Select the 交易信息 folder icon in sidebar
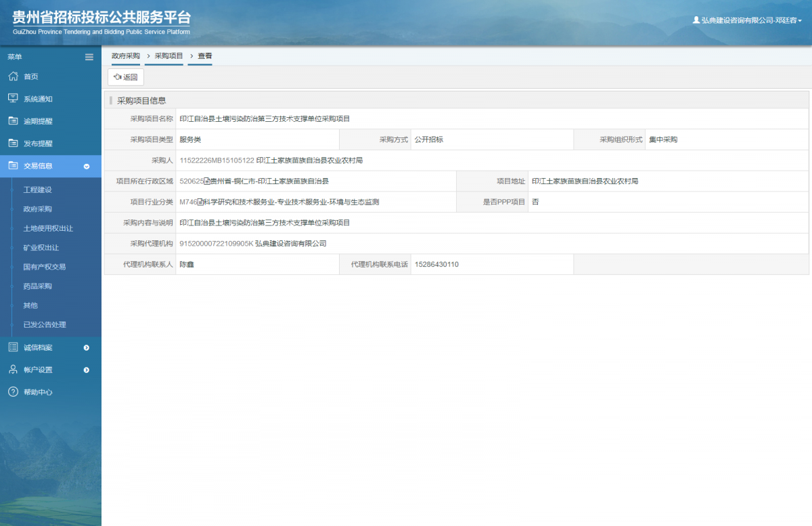 click(x=12, y=165)
